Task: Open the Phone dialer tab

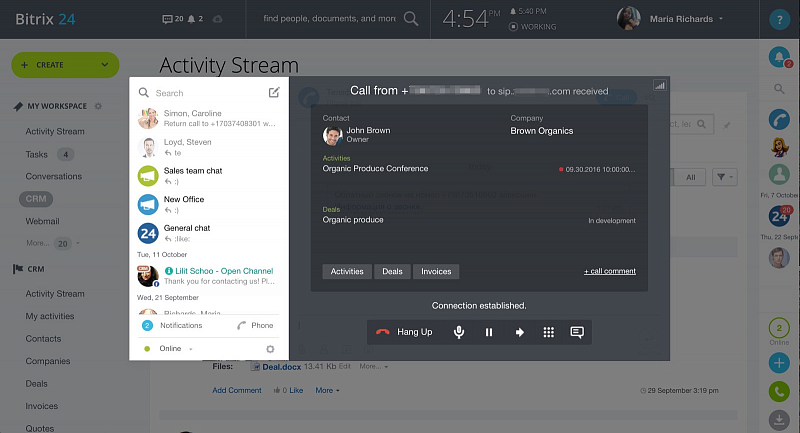Action: [x=255, y=325]
